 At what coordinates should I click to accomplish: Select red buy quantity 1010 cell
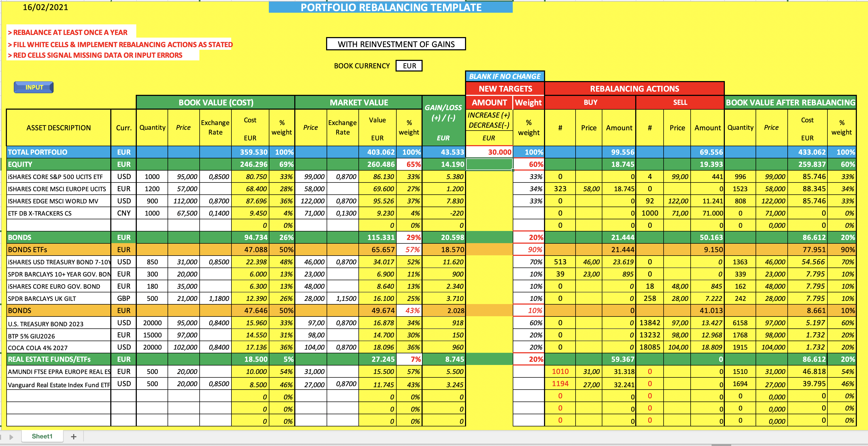[x=560, y=372]
